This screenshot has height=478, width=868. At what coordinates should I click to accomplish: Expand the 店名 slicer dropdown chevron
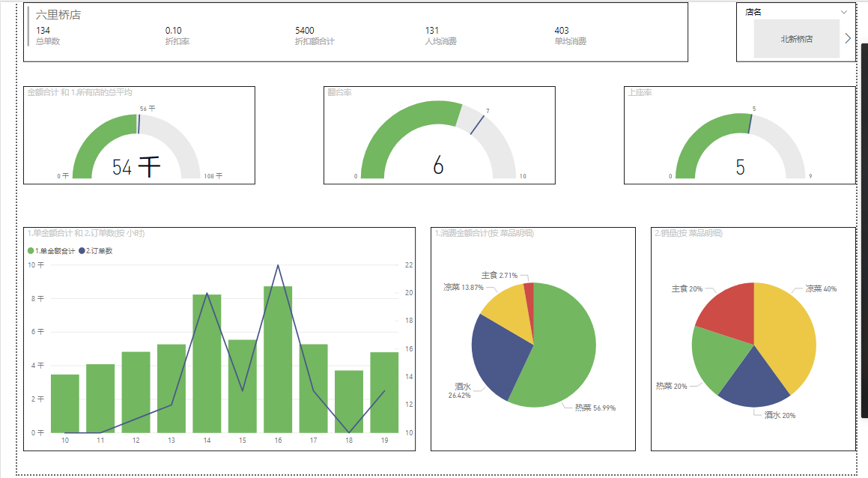[843, 12]
